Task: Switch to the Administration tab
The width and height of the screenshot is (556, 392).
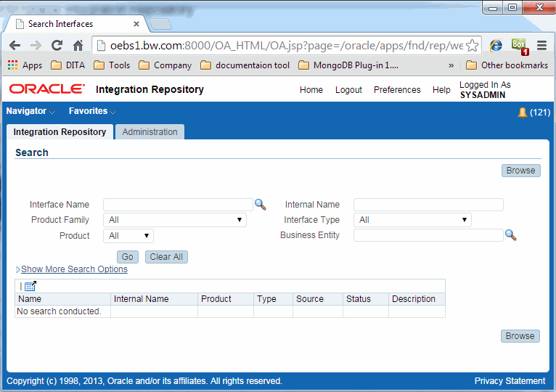Action: [x=150, y=132]
